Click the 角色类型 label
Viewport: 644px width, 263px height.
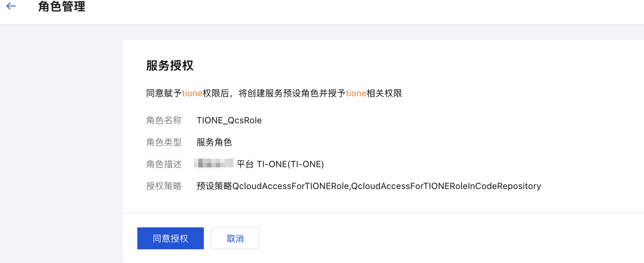point(164,142)
